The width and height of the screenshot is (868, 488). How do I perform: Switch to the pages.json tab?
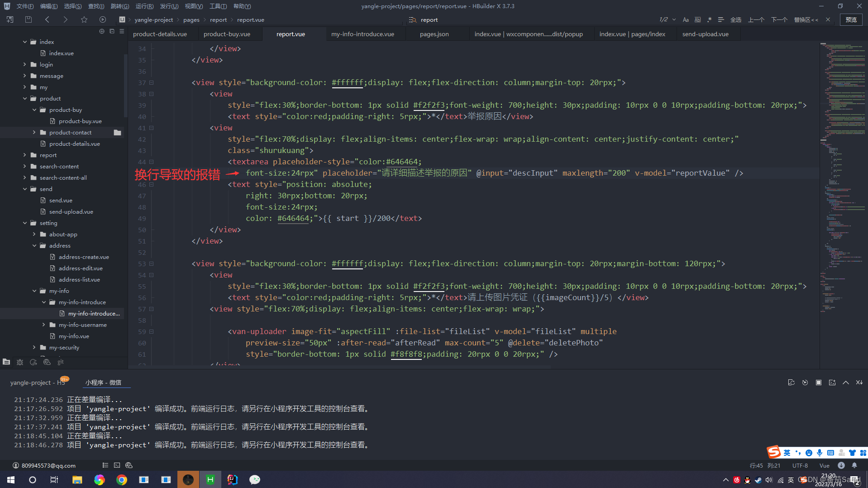(x=434, y=34)
